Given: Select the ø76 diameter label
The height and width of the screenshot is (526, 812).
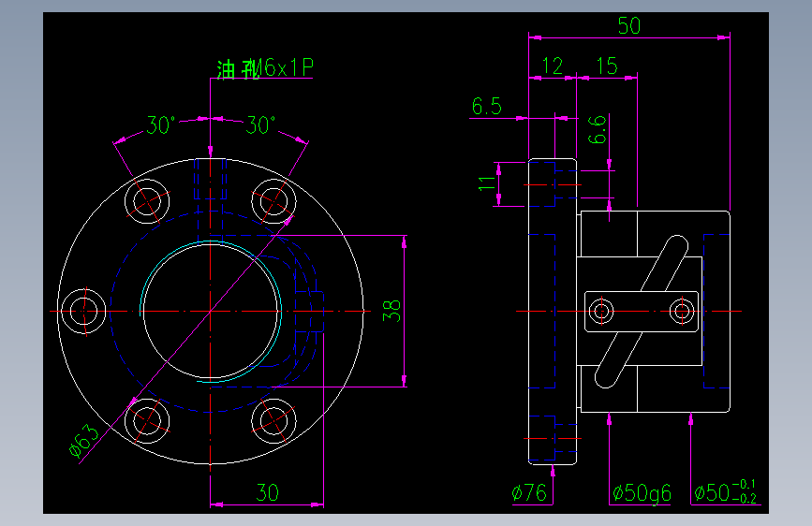Looking at the screenshot, I should click(x=529, y=492).
